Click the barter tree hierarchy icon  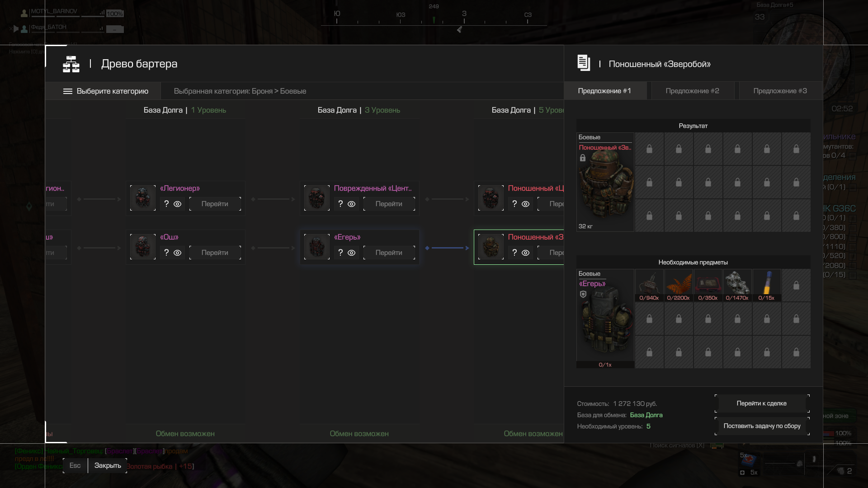click(71, 64)
